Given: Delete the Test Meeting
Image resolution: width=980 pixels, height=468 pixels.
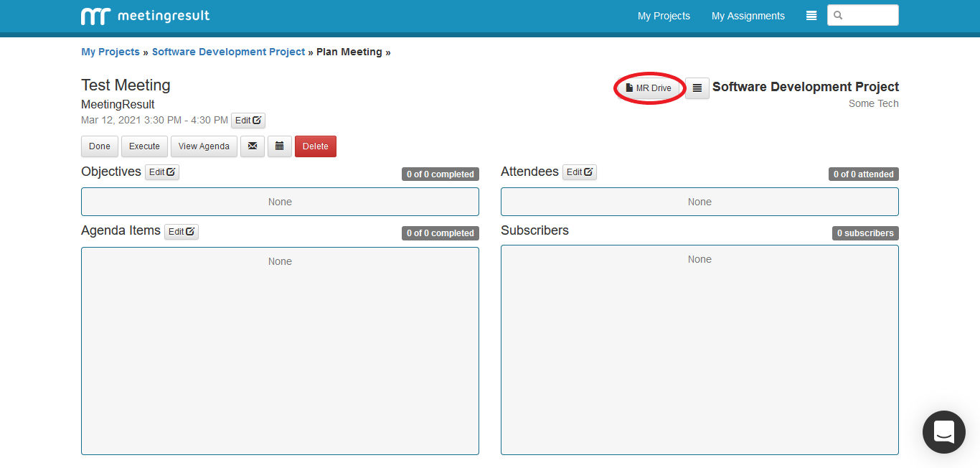Looking at the screenshot, I should tap(315, 146).
